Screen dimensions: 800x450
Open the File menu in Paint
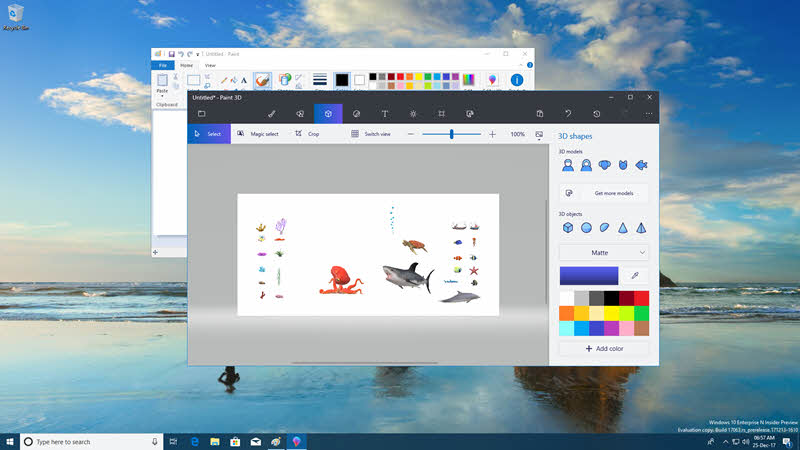163,65
